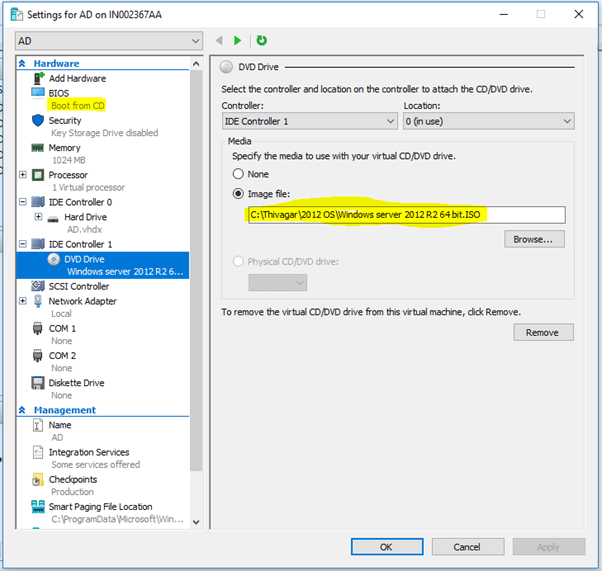The image size is (602, 571).
Task: Select Checkpoints under Management
Action: pos(73,480)
